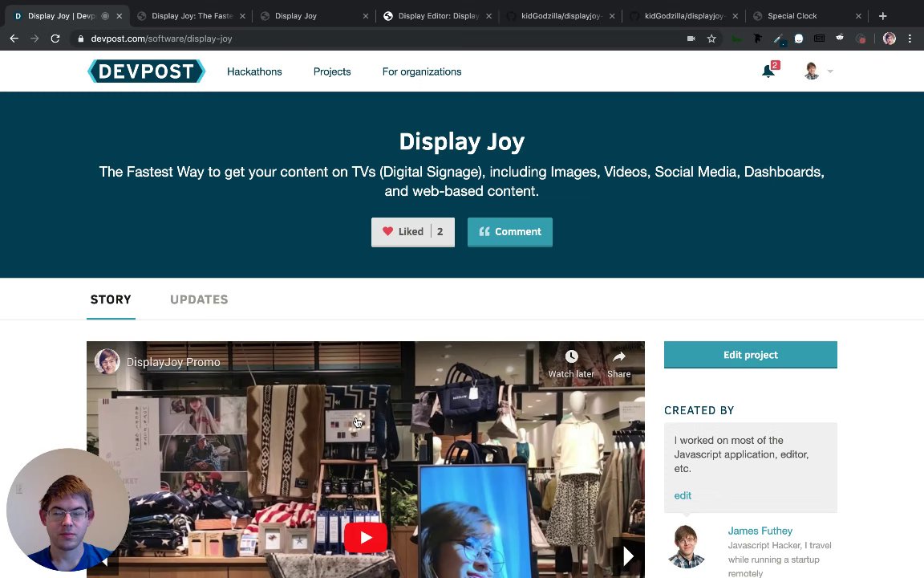The width and height of the screenshot is (924, 578).
Task: Select the UPDATES tab
Action: 199,299
